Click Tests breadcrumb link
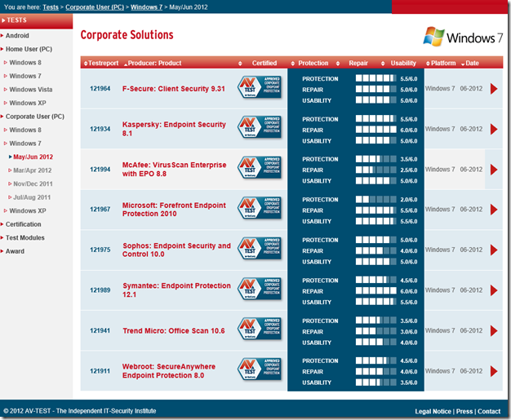The image size is (511, 420). (x=51, y=7)
